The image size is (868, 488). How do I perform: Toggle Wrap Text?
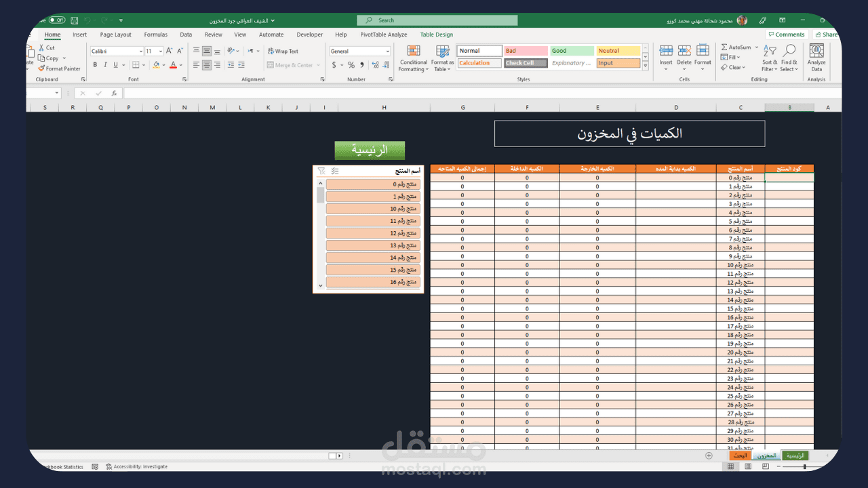(283, 51)
